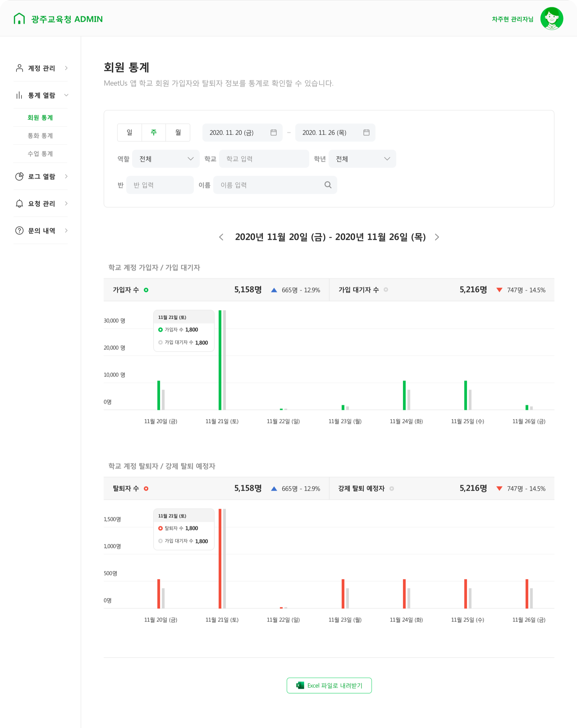This screenshot has width=577, height=728.
Task: Click green bar for 11월 21일 signup chart
Action: point(220,360)
